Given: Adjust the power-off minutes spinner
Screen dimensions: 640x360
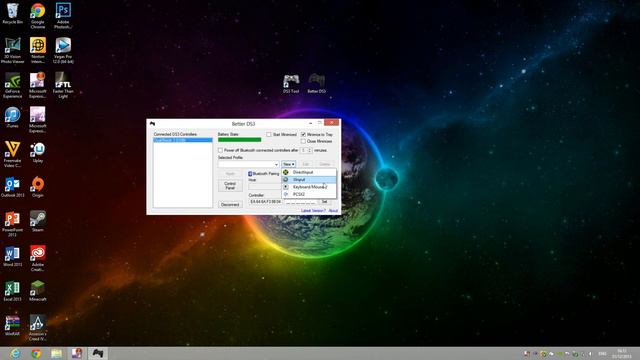Looking at the screenshot, I should [306, 150].
